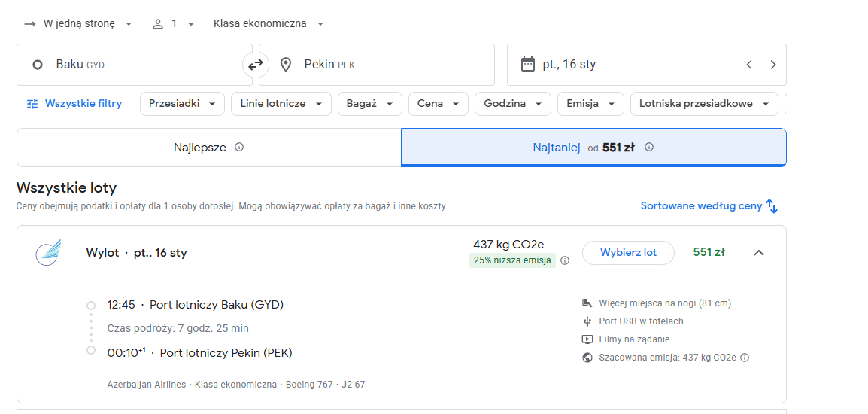Screen dimensions: 868x414
Task: Switch to the Najlepsze tab
Action: coord(208,148)
